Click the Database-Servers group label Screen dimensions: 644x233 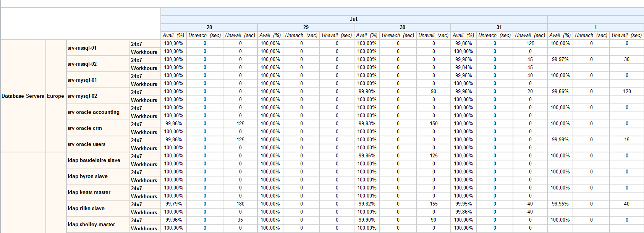tap(23, 96)
